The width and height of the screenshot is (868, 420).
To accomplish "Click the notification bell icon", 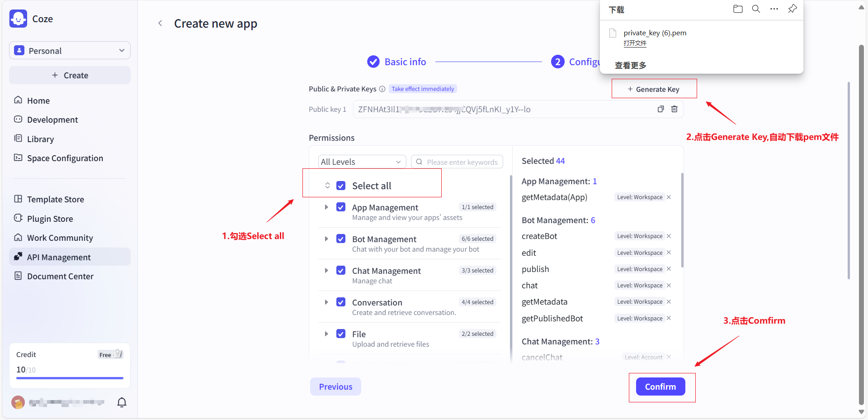I will [x=122, y=402].
